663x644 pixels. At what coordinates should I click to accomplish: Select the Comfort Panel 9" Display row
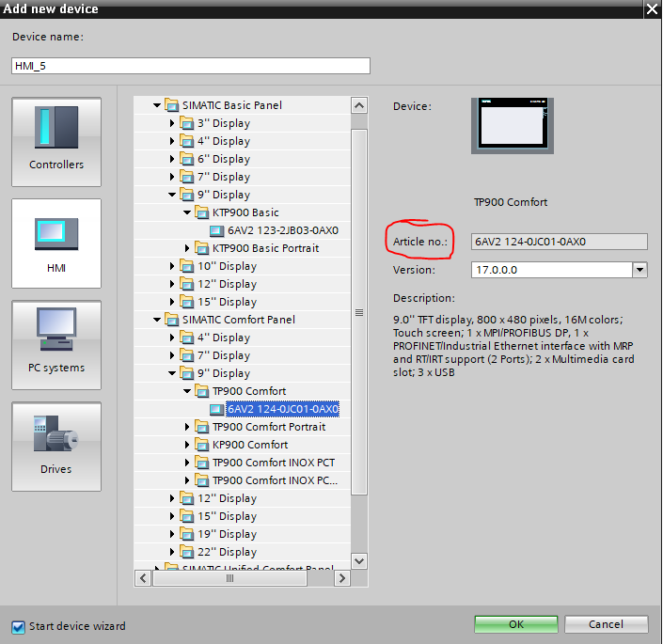point(243,373)
